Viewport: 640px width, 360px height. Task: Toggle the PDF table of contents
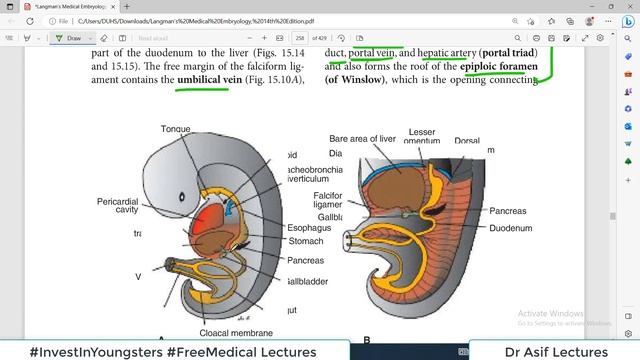click(x=9, y=38)
